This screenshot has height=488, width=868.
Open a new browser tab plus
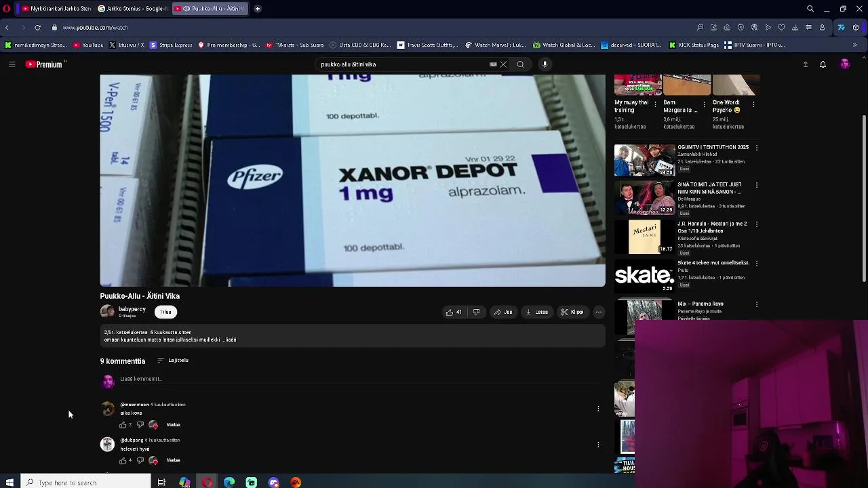[258, 9]
